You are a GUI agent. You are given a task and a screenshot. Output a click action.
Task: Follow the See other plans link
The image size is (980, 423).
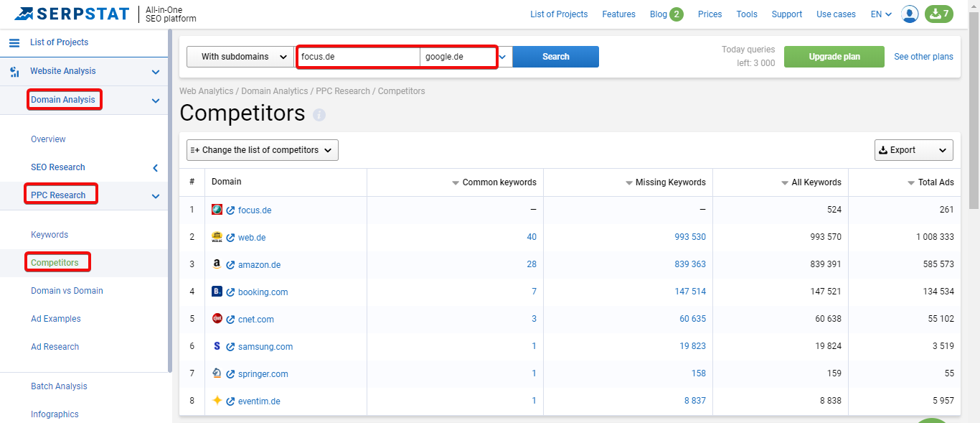click(923, 57)
